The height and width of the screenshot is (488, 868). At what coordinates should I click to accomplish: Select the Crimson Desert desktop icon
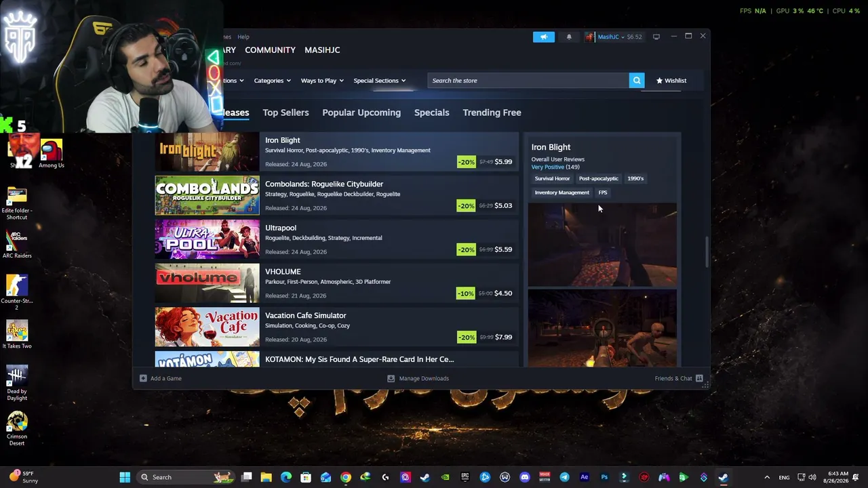(17, 428)
